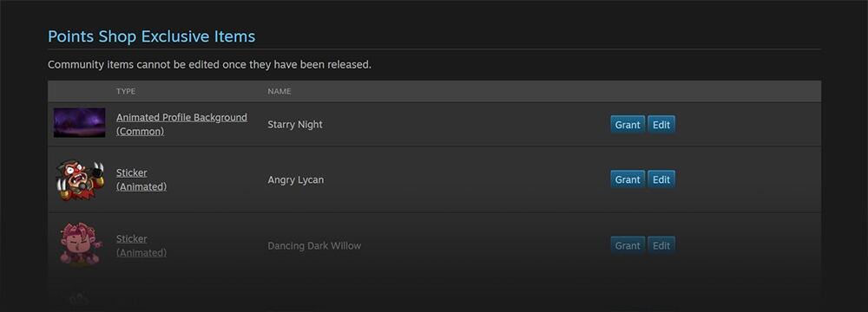This screenshot has height=312, width=868.
Task: Select the Angry Lycan name text
Action: pyautogui.click(x=296, y=179)
